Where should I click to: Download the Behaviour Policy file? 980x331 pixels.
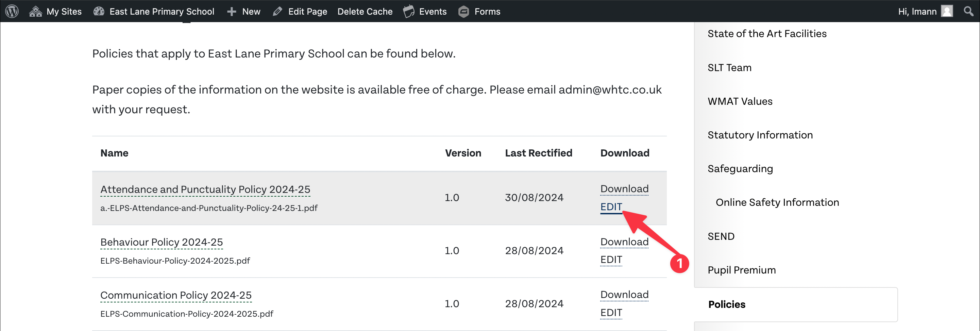pyautogui.click(x=624, y=242)
